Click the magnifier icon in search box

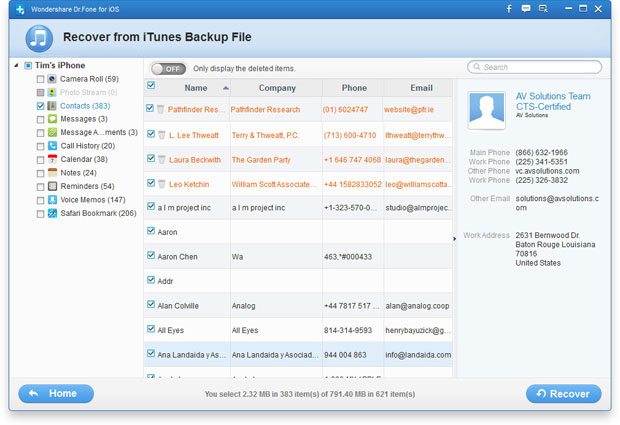tap(477, 67)
